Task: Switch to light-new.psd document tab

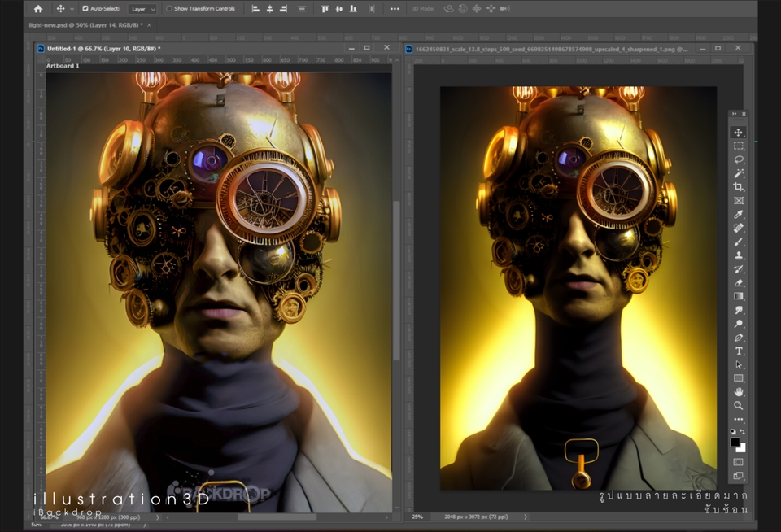Action: 85,25
